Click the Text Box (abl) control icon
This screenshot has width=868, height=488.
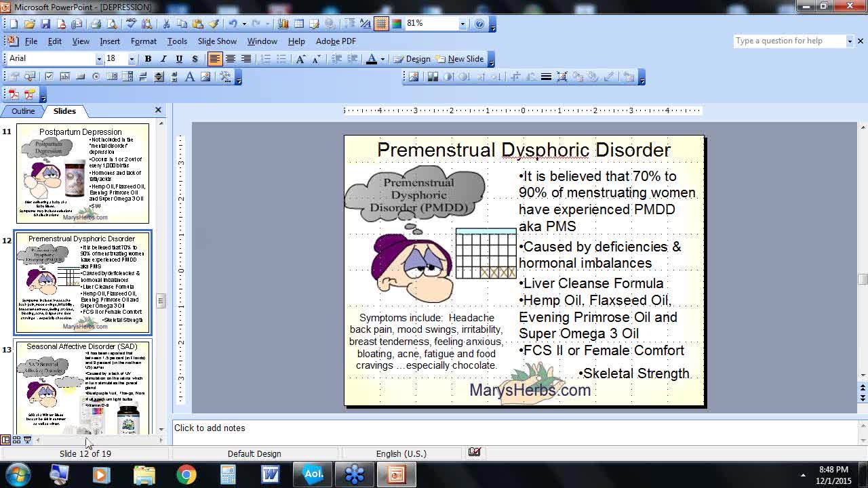(64, 77)
